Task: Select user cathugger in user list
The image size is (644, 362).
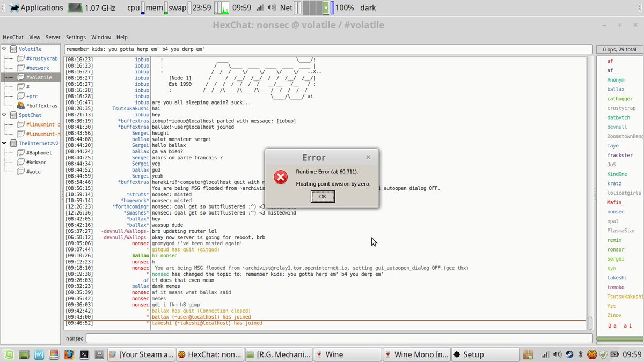Action: click(620, 99)
